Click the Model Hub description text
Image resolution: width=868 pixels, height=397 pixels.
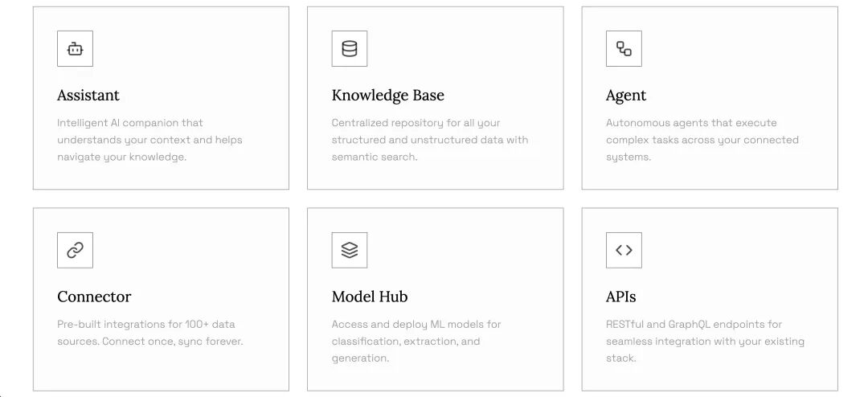click(x=416, y=341)
